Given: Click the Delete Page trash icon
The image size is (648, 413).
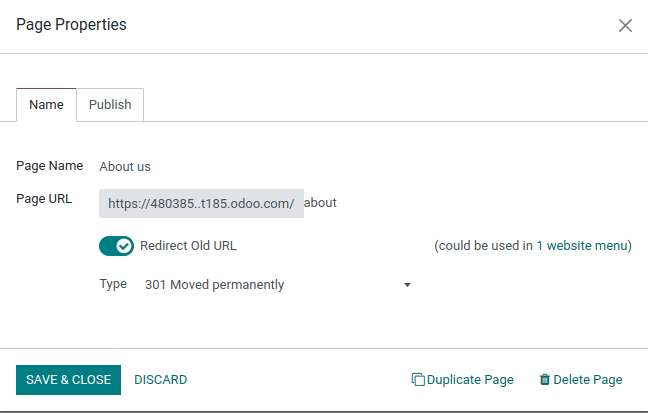Looking at the screenshot, I should 545,380.
